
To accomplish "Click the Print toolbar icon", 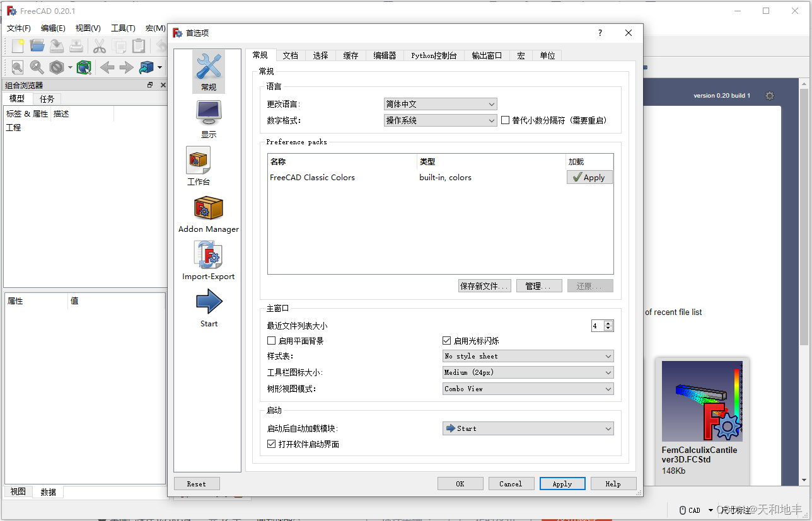I will (76, 45).
